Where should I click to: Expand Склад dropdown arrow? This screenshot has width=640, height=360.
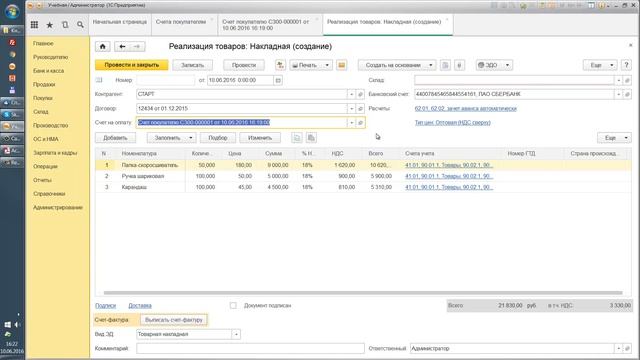click(x=619, y=80)
